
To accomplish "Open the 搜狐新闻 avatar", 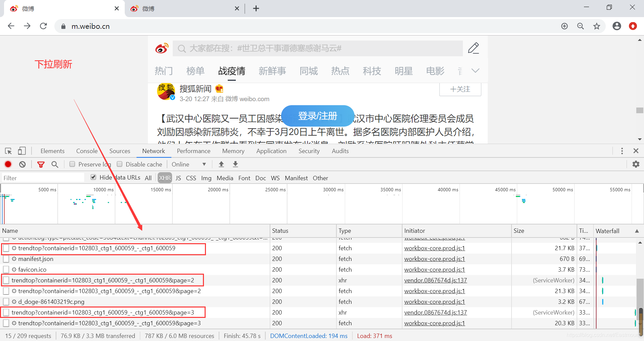I will [x=166, y=91].
